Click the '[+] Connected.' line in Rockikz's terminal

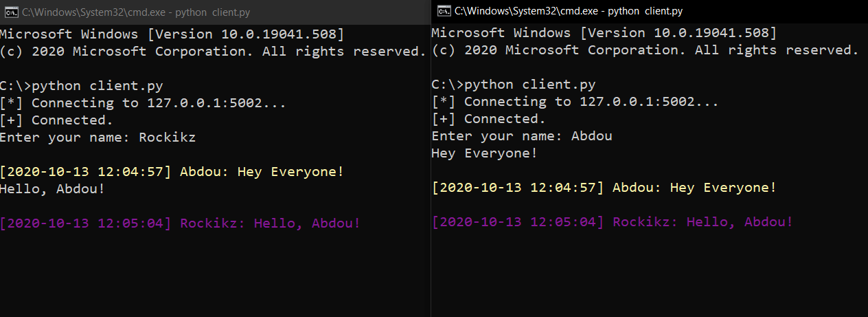56,120
